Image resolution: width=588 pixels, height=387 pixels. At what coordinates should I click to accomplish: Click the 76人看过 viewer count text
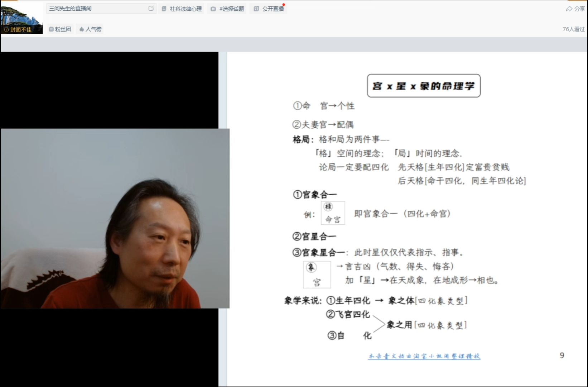click(573, 29)
